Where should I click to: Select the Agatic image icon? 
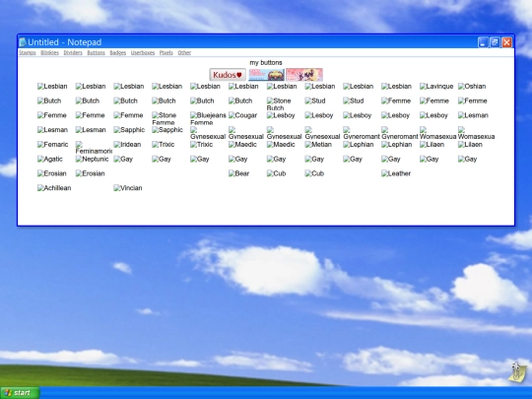point(50,160)
